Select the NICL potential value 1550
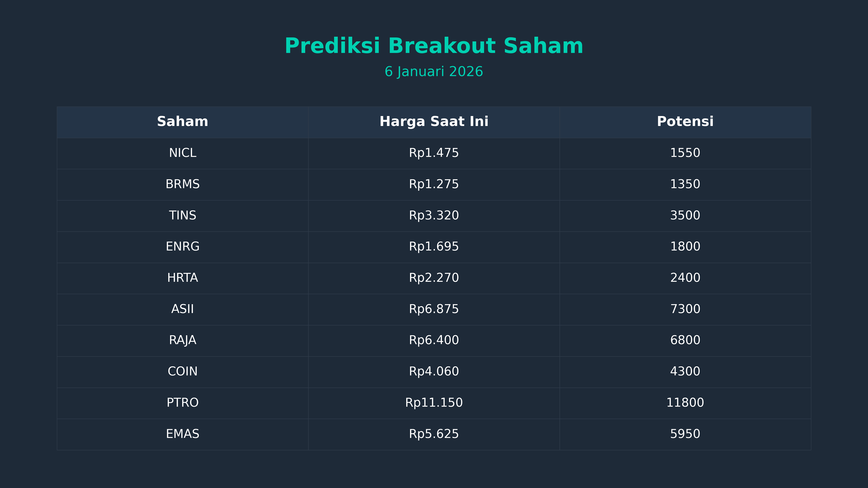Viewport: 868px width, 488px height. [685, 153]
